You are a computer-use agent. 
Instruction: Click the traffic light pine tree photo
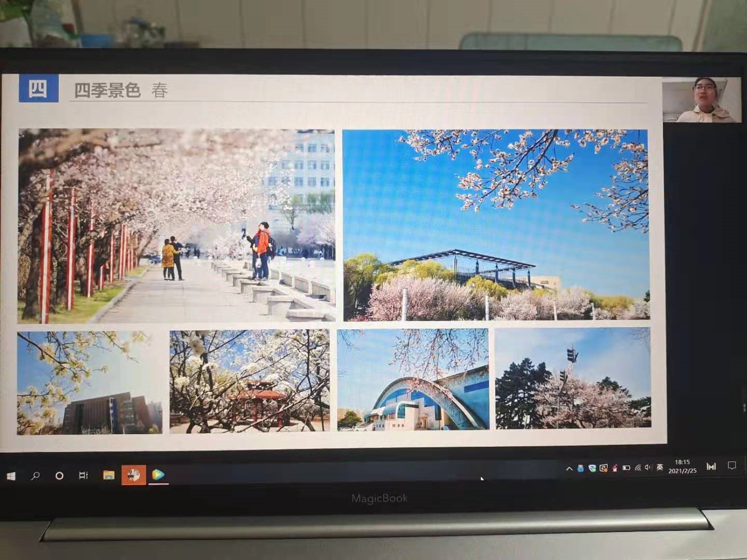(573, 378)
